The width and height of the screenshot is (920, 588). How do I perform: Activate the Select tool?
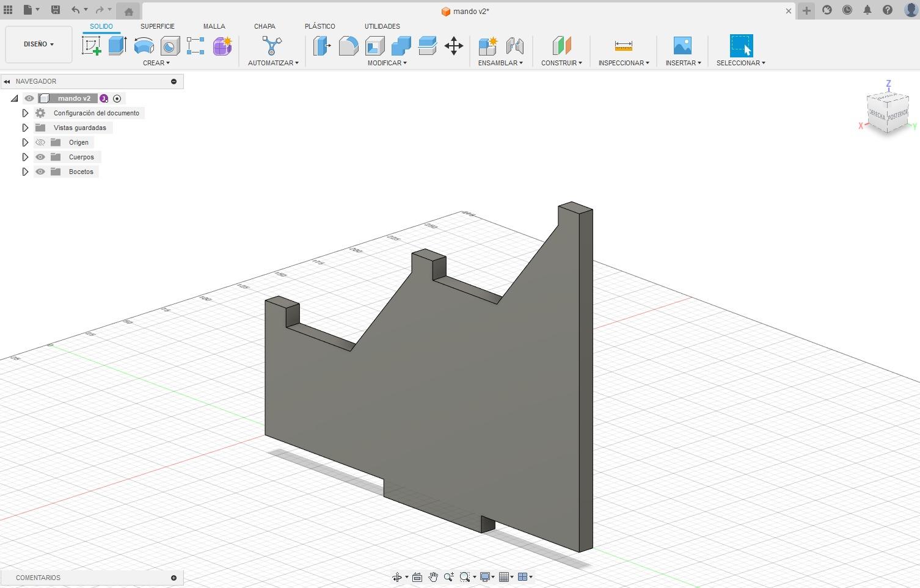point(741,46)
